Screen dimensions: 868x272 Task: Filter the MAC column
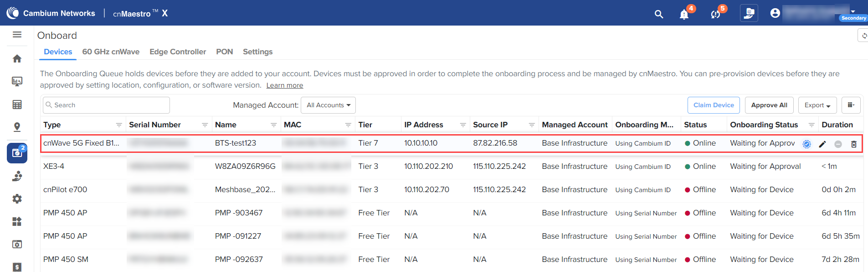point(348,125)
